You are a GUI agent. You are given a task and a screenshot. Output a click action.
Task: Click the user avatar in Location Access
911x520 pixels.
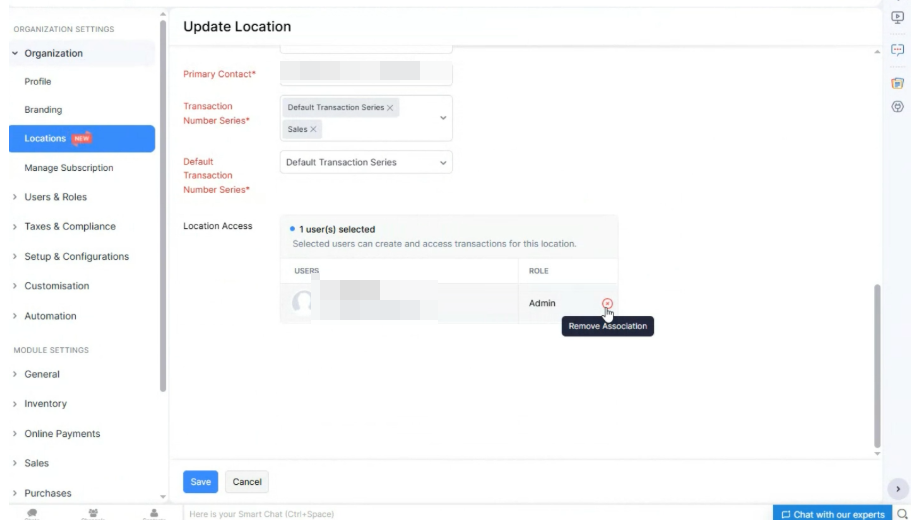pyautogui.click(x=302, y=303)
